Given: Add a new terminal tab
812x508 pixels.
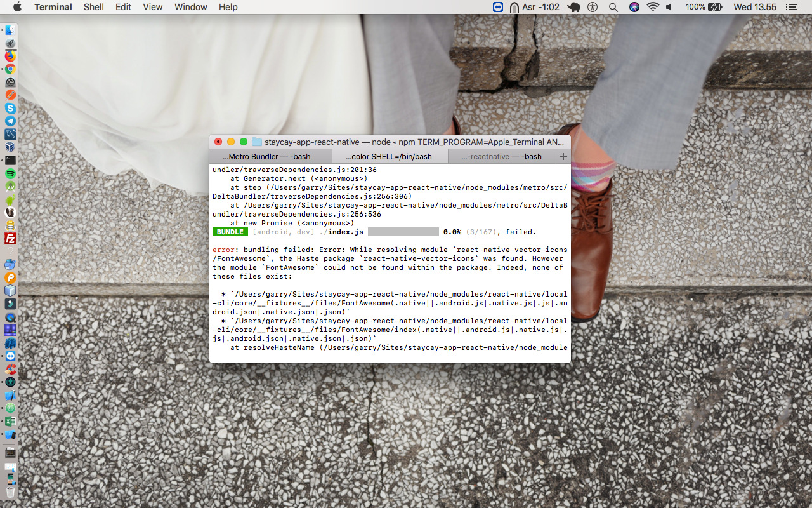Looking at the screenshot, I should (563, 156).
